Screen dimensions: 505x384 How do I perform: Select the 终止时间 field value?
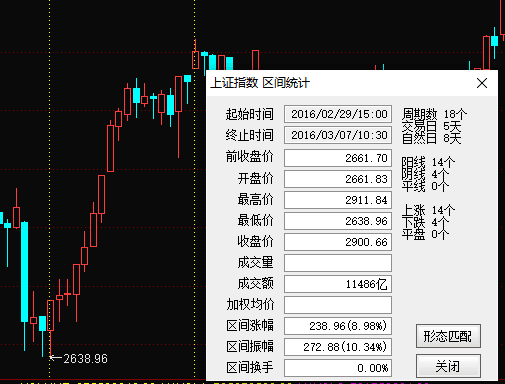tap(338, 135)
